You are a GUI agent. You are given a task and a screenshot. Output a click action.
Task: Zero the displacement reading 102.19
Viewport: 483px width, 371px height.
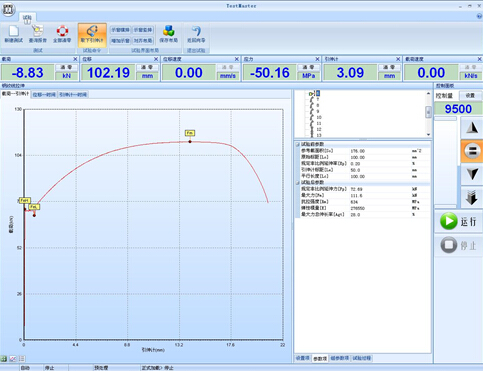pyautogui.click(x=147, y=67)
